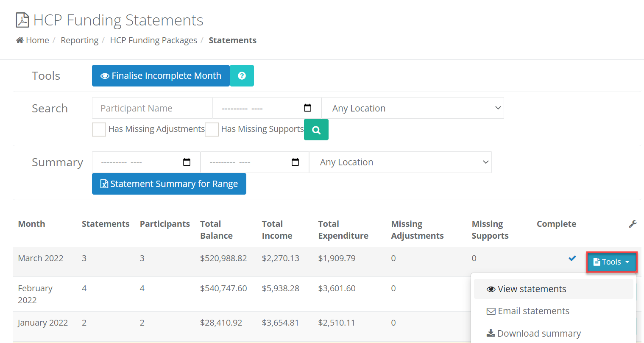The width and height of the screenshot is (644, 343).
Task: Click Statement Summary for Range button
Action: 169,184
